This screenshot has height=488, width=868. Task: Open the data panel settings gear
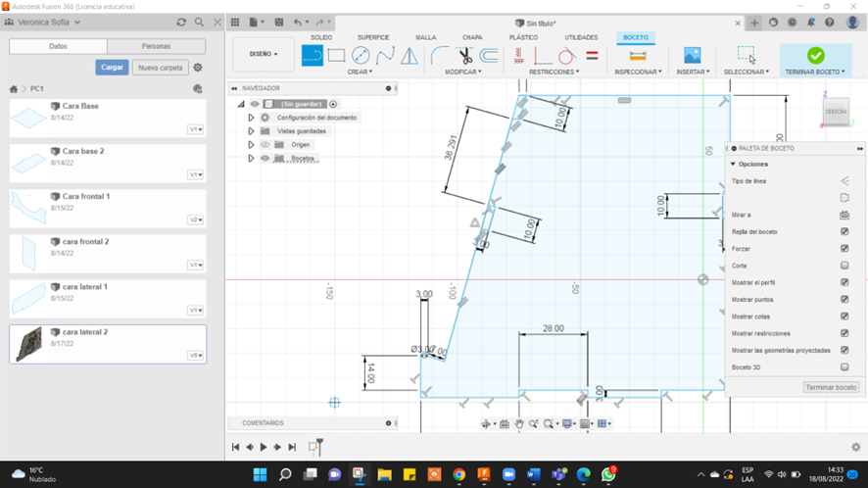pyautogui.click(x=198, y=68)
